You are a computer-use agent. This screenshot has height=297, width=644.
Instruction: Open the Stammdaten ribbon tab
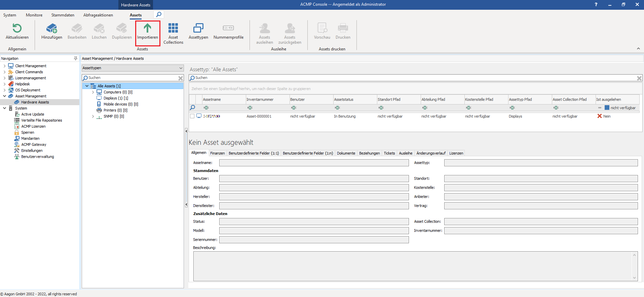pyautogui.click(x=63, y=15)
